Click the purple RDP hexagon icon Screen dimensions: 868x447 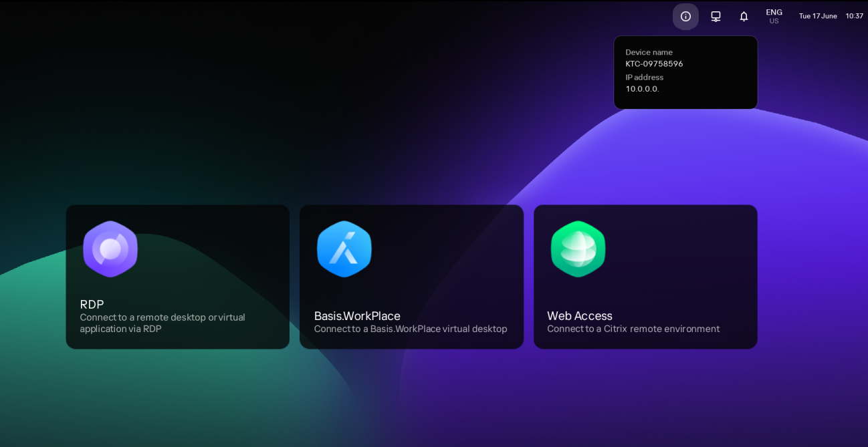click(x=110, y=249)
